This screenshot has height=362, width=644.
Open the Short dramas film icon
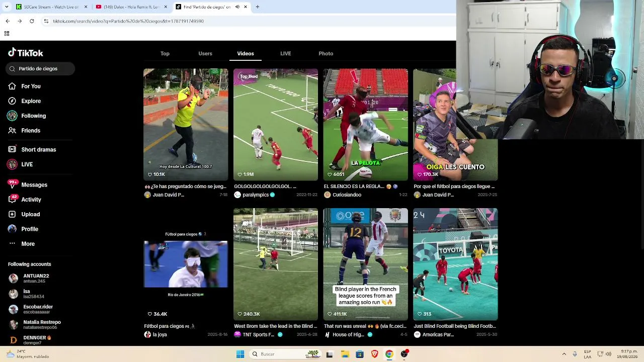click(x=12, y=150)
